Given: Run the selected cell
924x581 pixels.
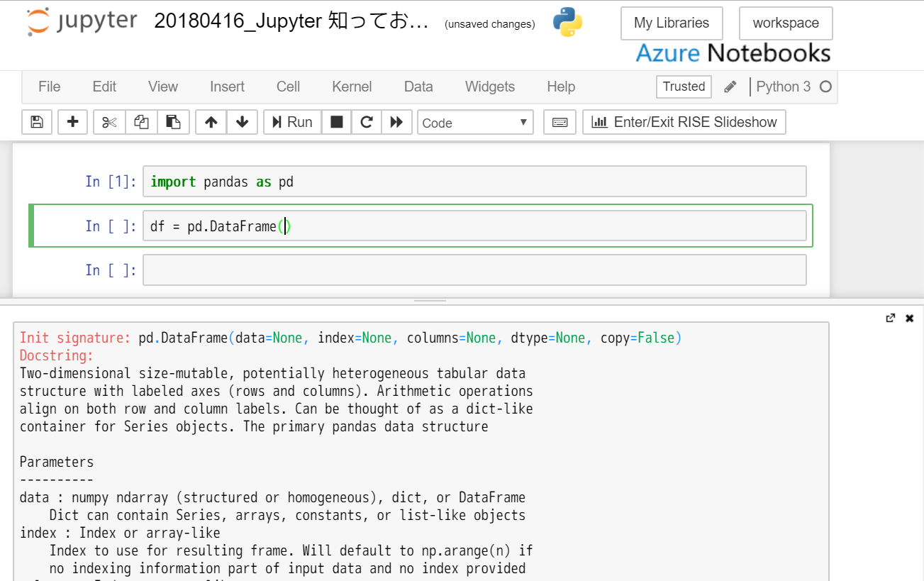Looking at the screenshot, I should point(292,122).
